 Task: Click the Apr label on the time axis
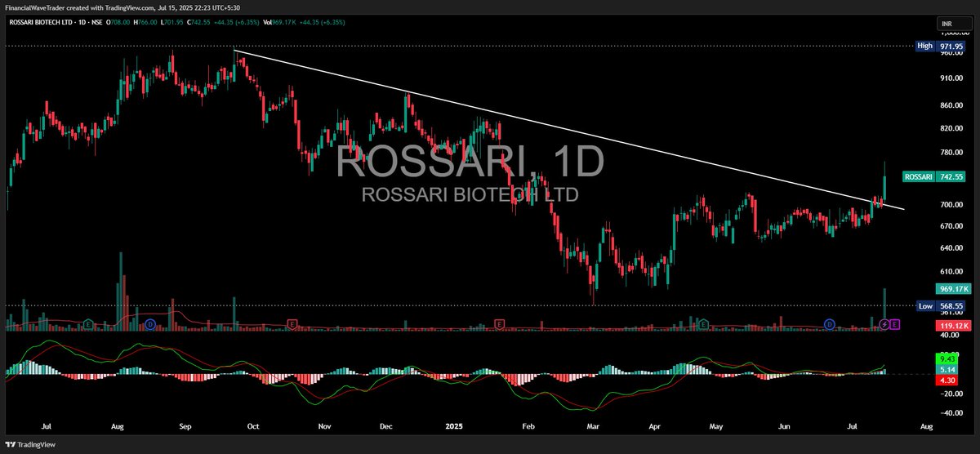653,426
